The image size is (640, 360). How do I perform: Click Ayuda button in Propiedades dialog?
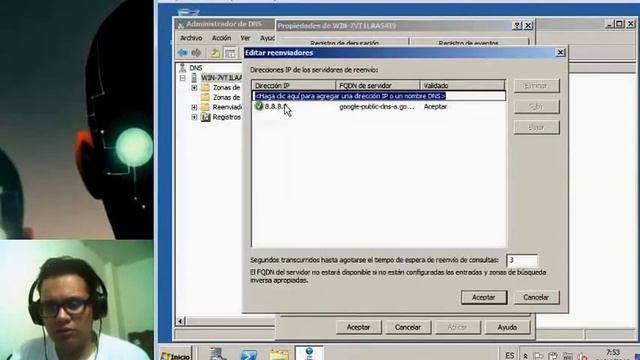507,327
